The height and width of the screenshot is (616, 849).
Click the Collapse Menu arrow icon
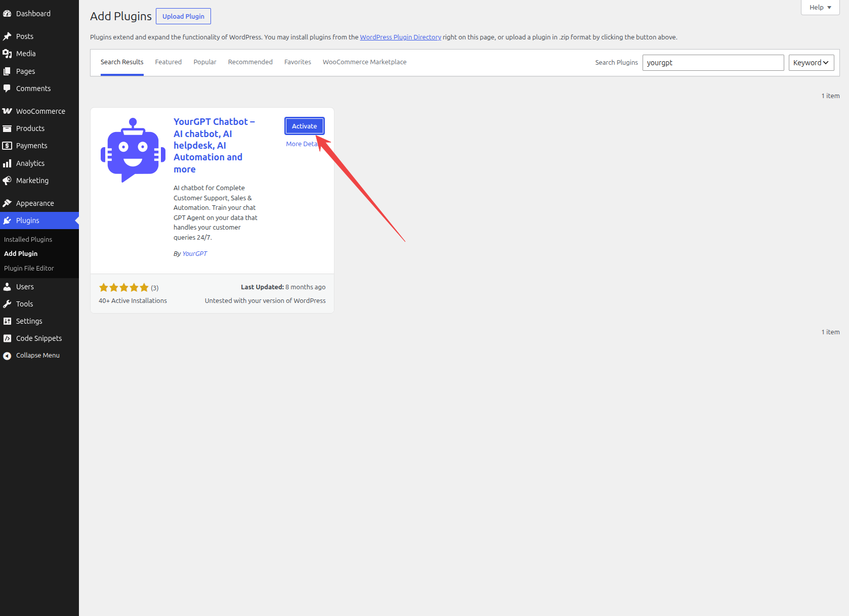pyautogui.click(x=7, y=356)
